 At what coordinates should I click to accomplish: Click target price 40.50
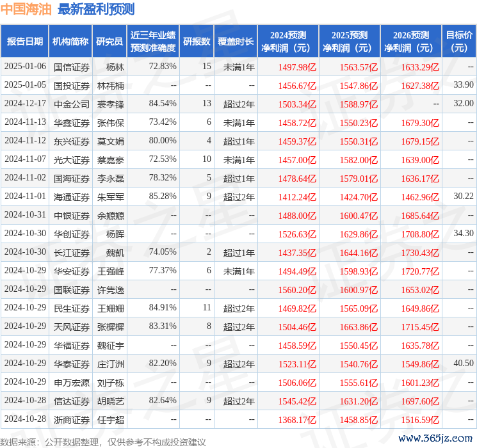[464, 363]
